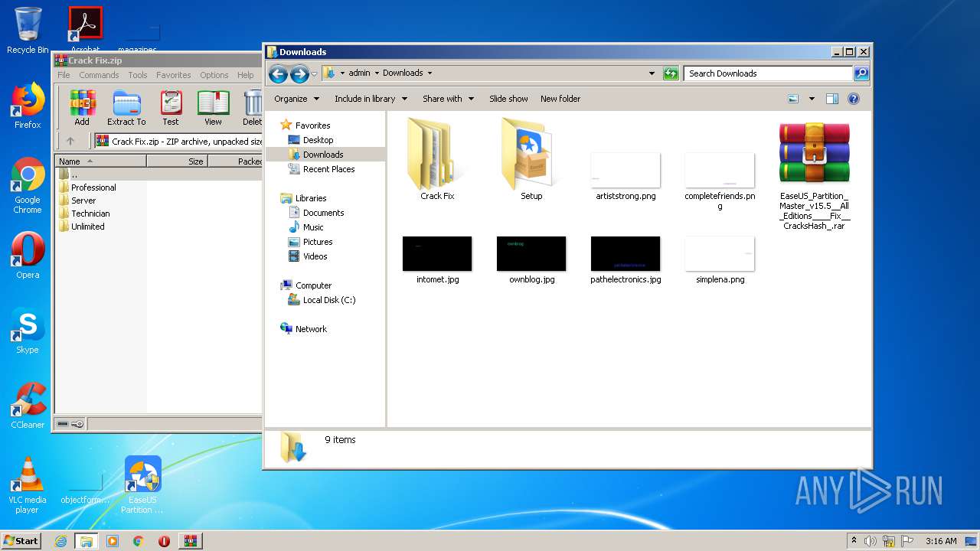The image size is (980, 551).
Task: Select Google Chrome desktop shortcut
Action: (x=28, y=186)
